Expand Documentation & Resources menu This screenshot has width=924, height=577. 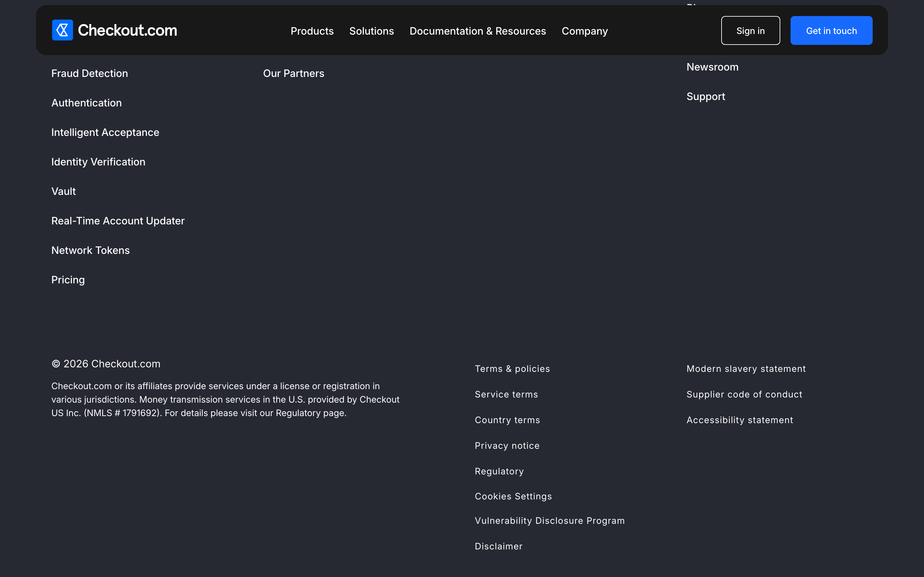(x=478, y=31)
